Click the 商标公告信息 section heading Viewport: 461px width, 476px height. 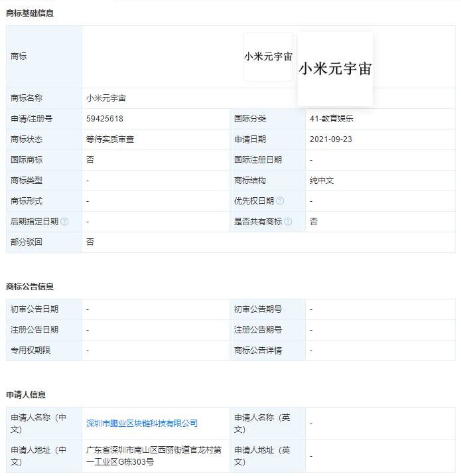(30, 287)
